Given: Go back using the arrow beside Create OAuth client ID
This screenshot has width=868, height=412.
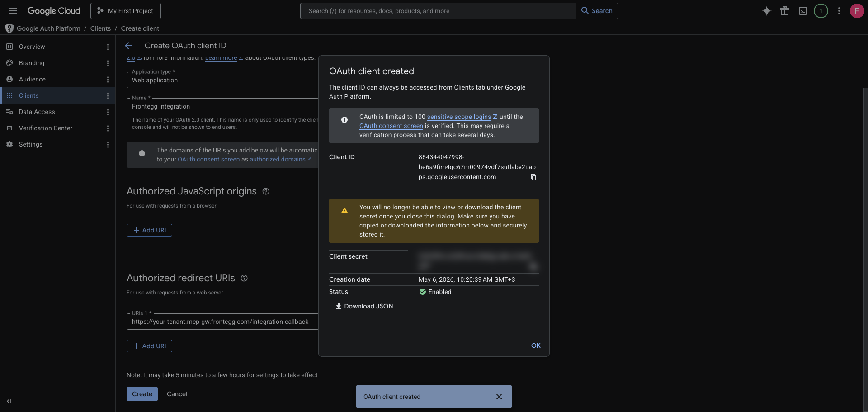Looking at the screenshot, I should click(128, 46).
